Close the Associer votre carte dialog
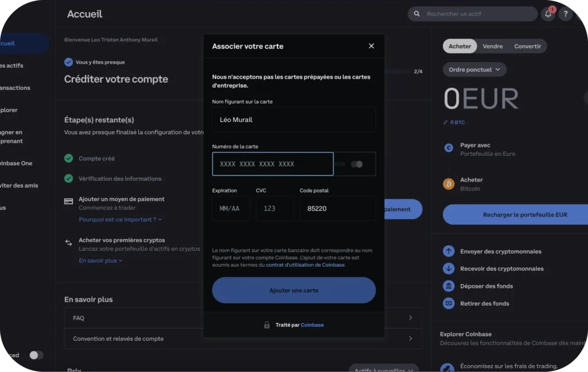The height and width of the screenshot is (372, 588). [x=372, y=46]
